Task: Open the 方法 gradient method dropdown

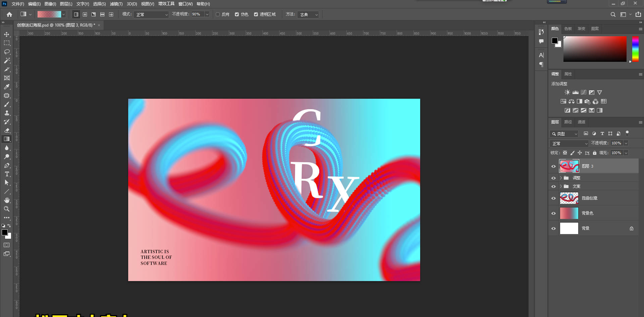Action: coord(308,14)
